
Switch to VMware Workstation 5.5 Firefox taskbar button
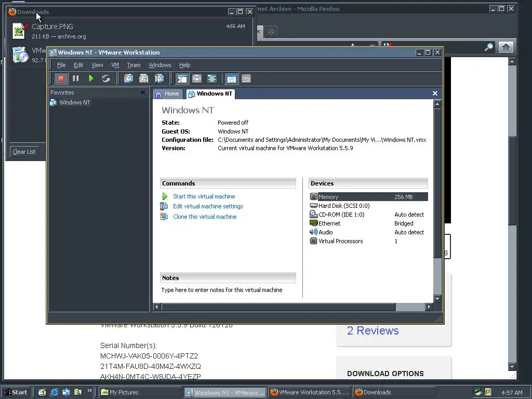coord(310,392)
